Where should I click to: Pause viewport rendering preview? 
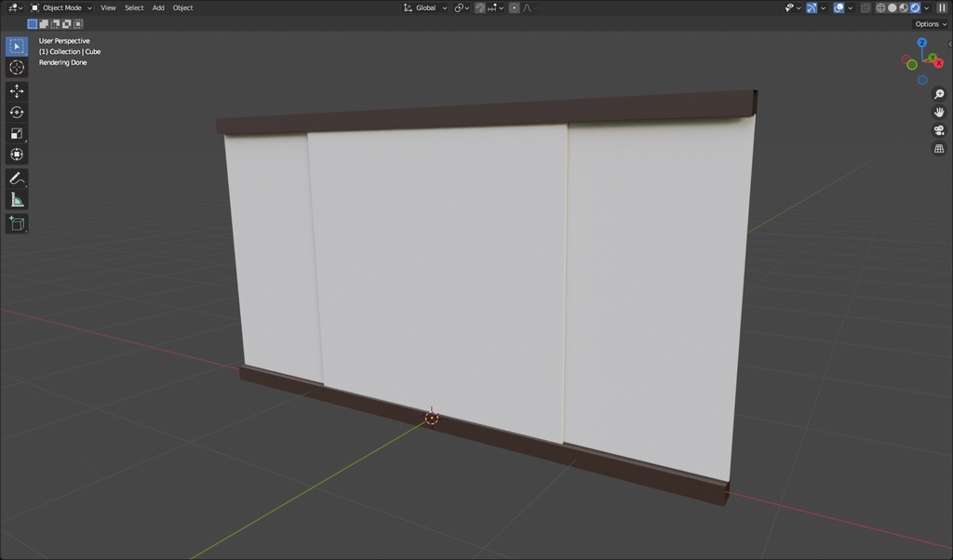[942, 7]
